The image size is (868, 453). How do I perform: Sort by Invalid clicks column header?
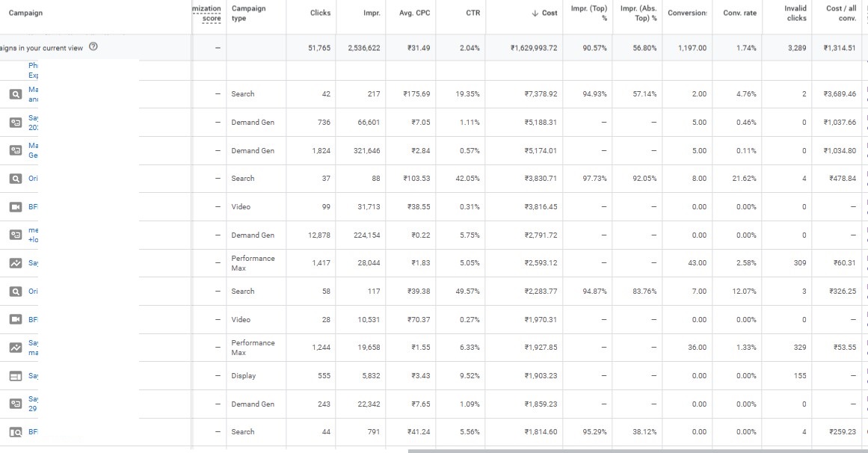click(795, 13)
